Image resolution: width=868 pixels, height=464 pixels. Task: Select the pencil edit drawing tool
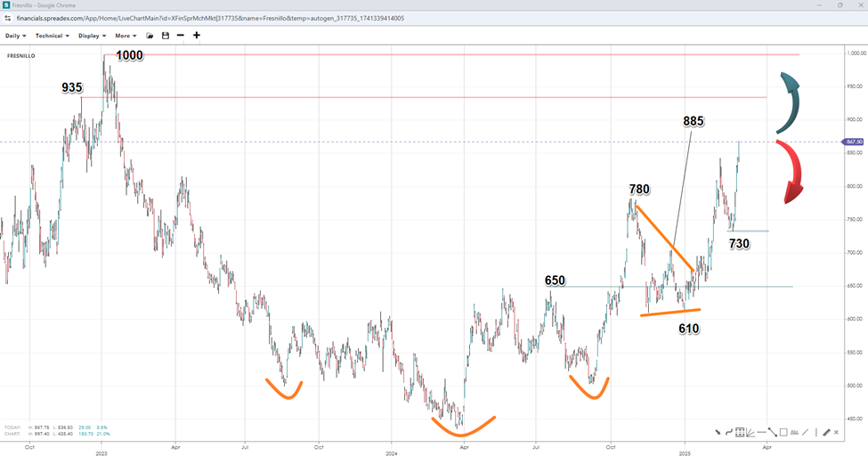826,432
